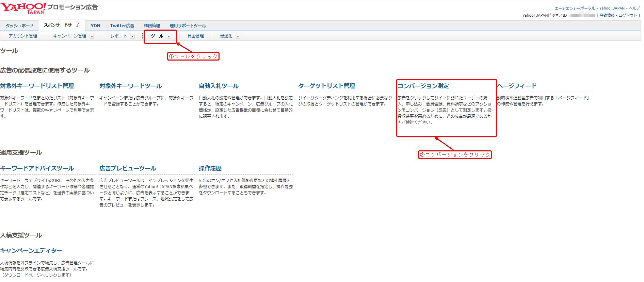Viewport: 644px width, 282px height.
Task: Open the 広告プレビューツール link
Action: 128,168
